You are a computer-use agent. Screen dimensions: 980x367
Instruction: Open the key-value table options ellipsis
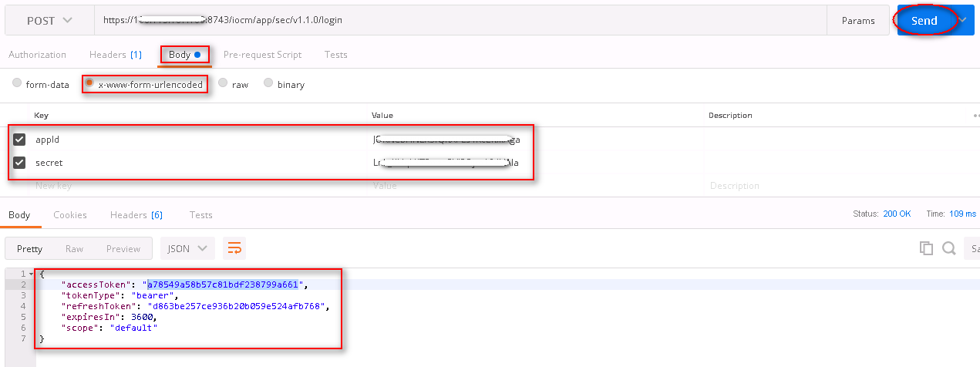coord(976,116)
